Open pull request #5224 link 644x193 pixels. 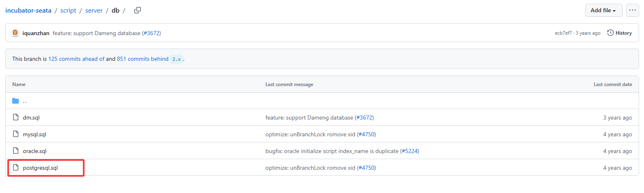[409, 151]
